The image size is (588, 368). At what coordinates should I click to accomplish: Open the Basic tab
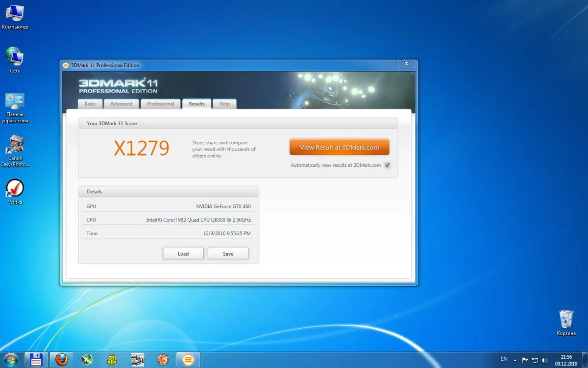(90, 104)
